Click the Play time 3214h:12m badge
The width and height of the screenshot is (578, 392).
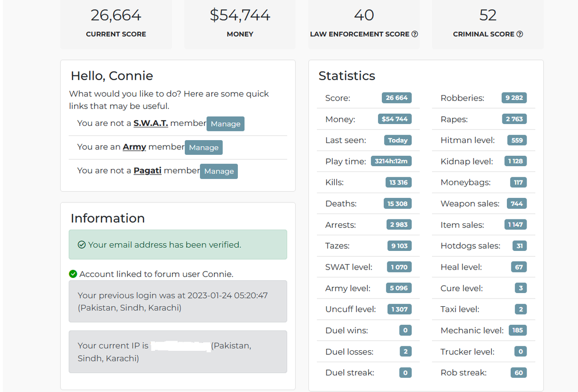coord(391,161)
